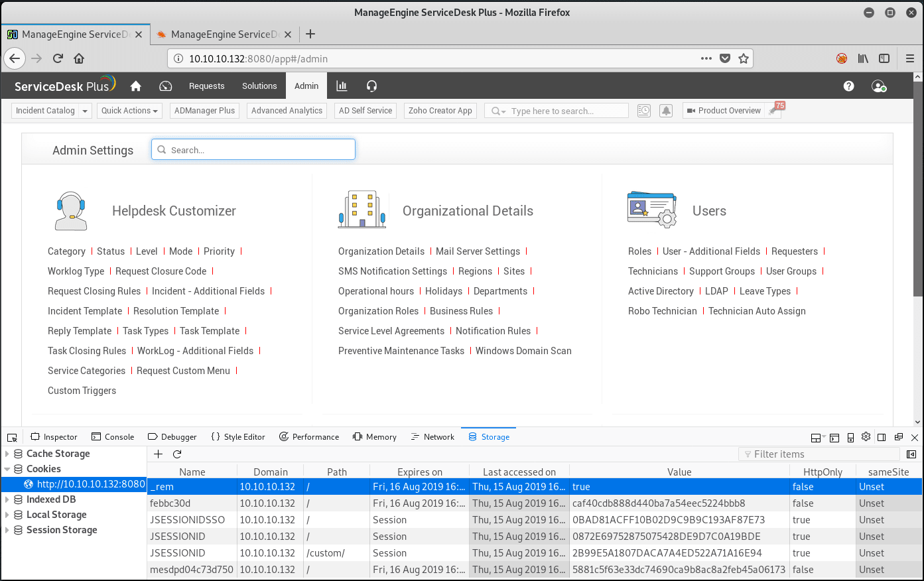Refresh the storage items list icon

coord(177,454)
